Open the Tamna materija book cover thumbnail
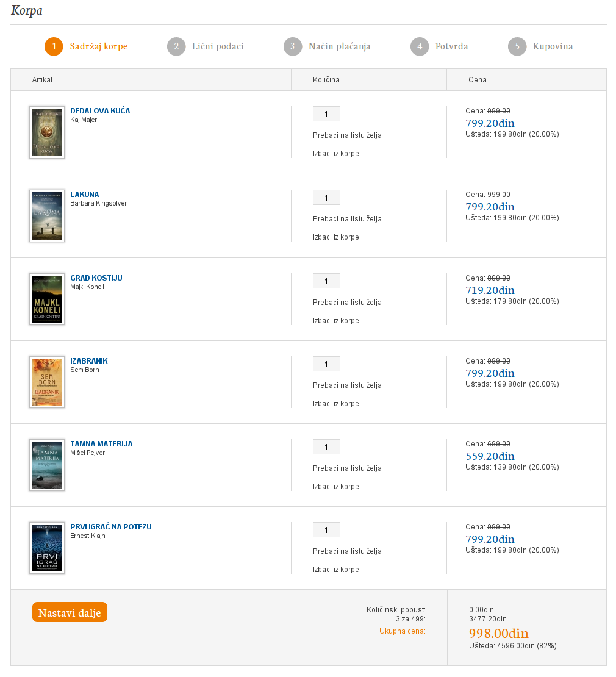Image resolution: width=616 pixels, height=677 pixels. [x=47, y=465]
